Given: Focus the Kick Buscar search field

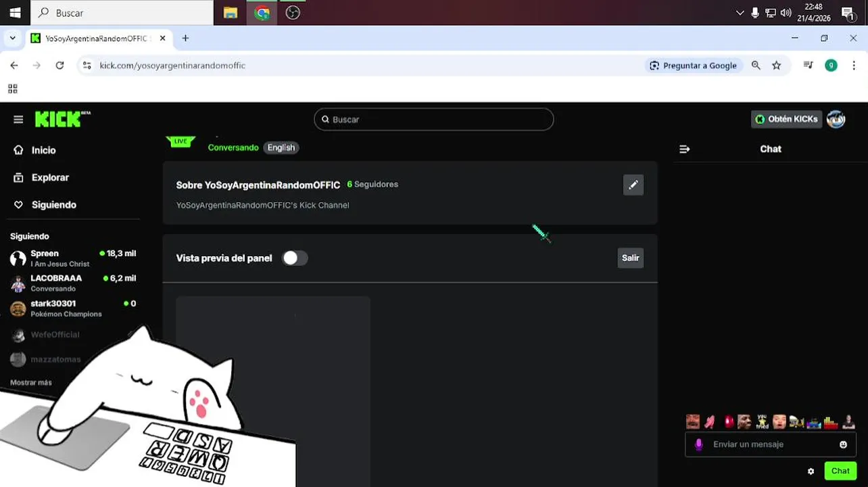Looking at the screenshot, I should pos(433,119).
